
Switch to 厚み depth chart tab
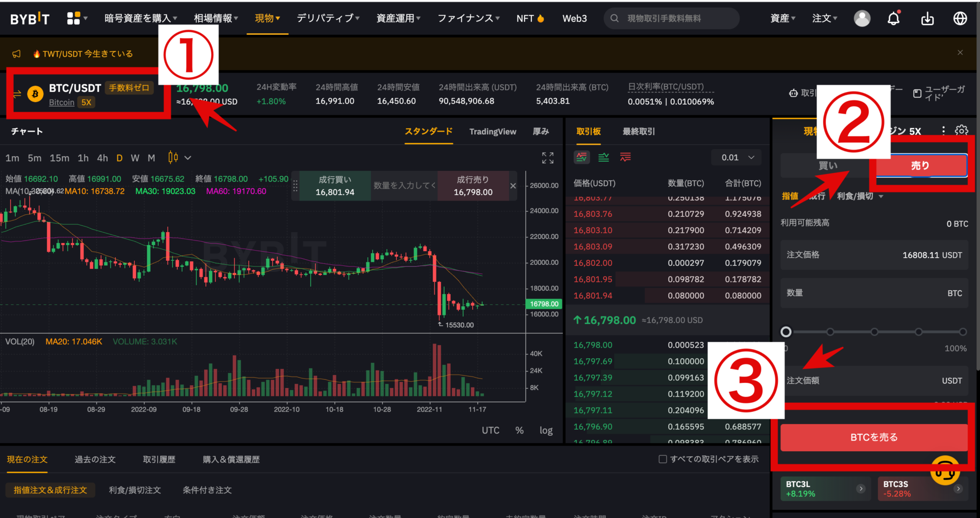click(x=541, y=131)
